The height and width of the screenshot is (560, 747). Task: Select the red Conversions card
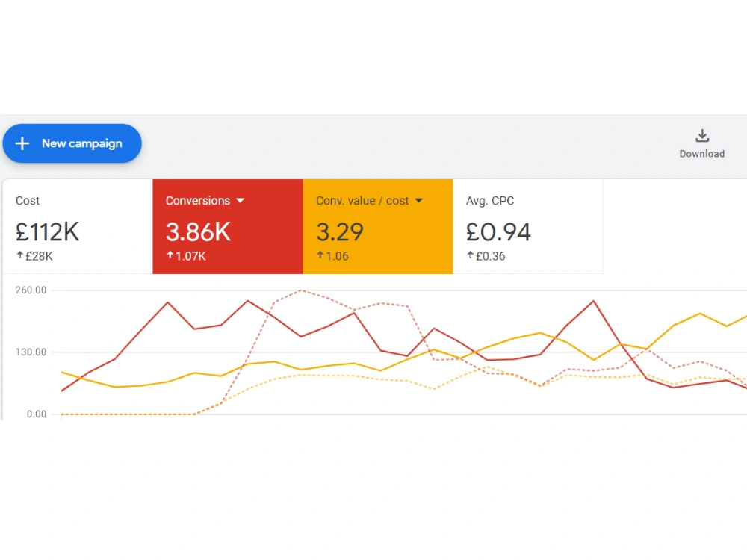(228, 227)
